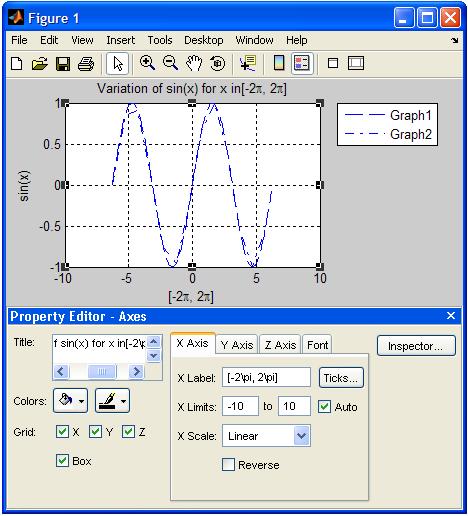This screenshot has width=468, height=516.
Task: Click the Ticks... button
Action: click(x=341, y=378)
